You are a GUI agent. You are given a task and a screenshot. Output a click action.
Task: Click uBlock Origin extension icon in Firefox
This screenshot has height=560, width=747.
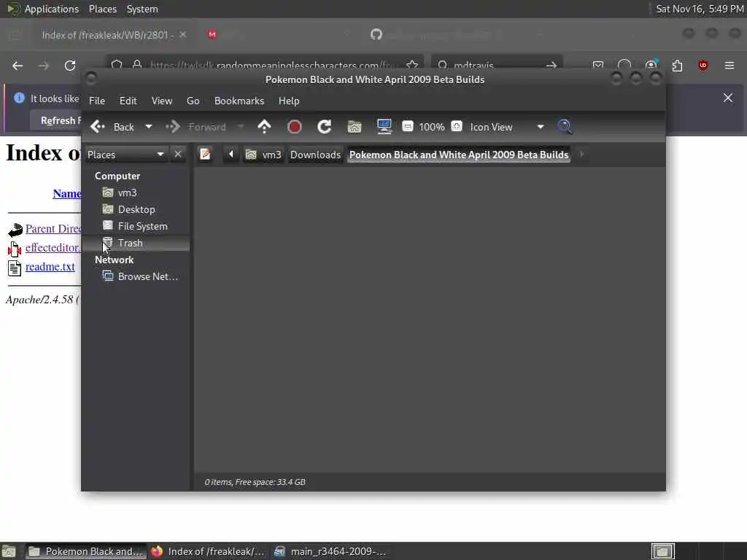[x=703, y=65]
